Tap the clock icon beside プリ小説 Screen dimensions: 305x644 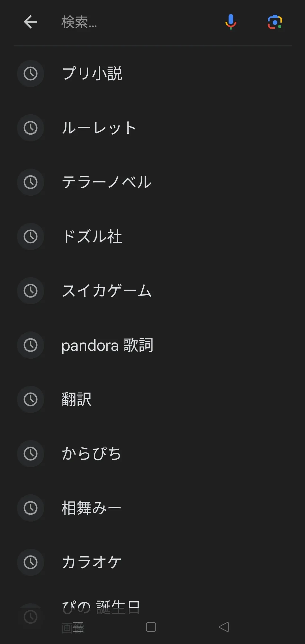coord(31,74)
